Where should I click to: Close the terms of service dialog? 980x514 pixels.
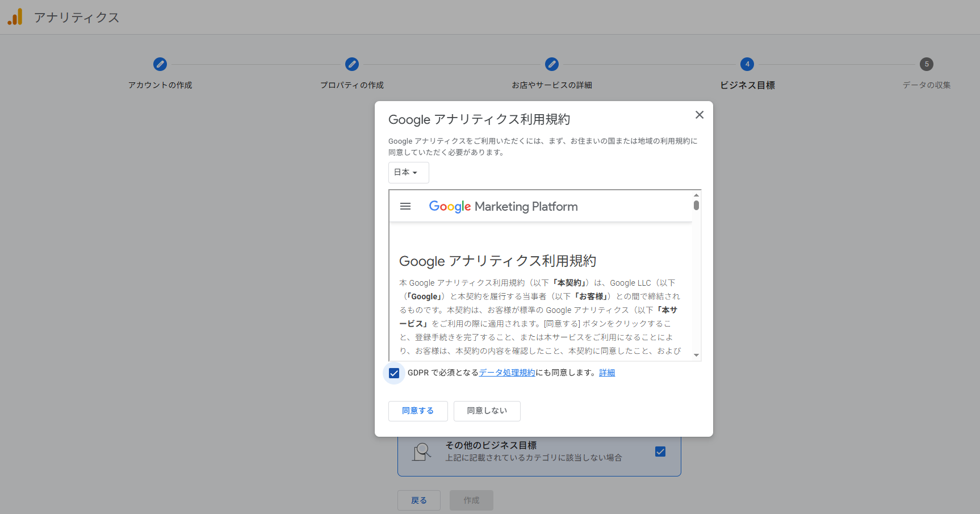(700, 115)
